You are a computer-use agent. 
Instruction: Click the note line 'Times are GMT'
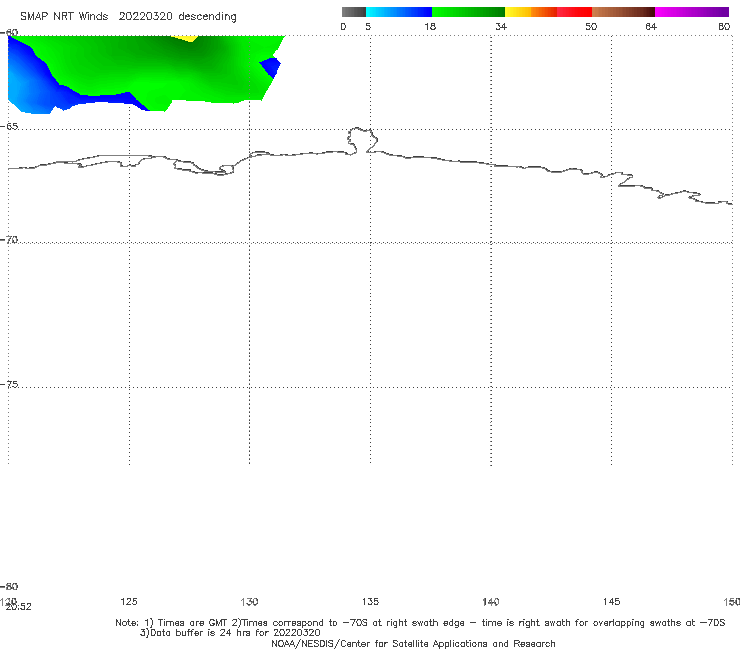[193, 623]
